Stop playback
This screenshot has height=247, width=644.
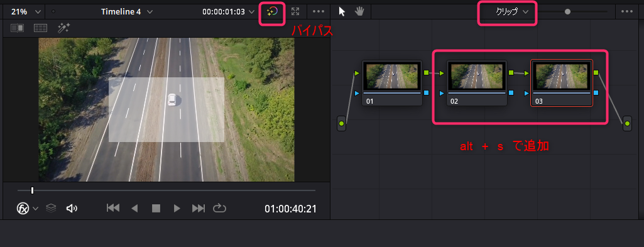pyautogui.click(x=156, y=209)
